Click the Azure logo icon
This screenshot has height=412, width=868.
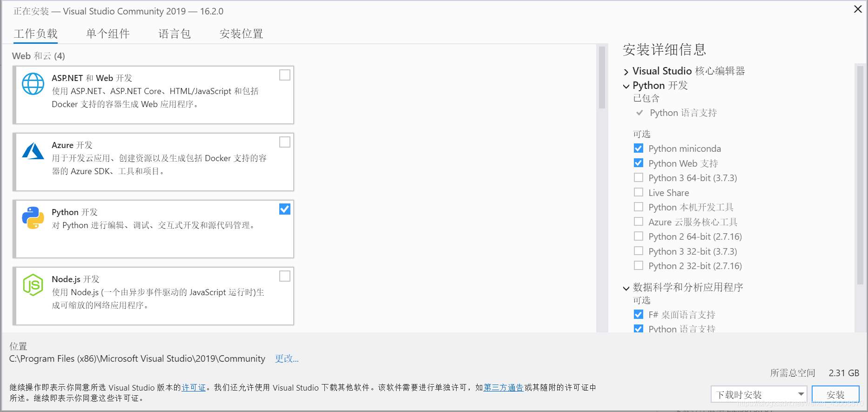33,151
